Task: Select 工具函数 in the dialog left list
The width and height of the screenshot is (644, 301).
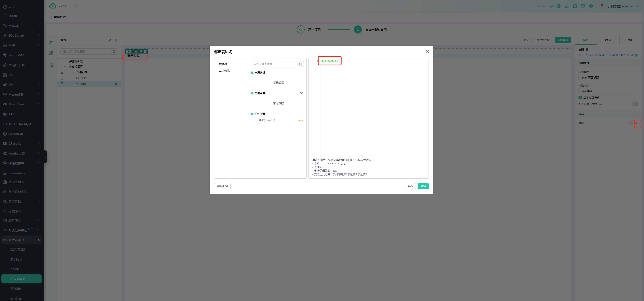Action: (x=224, y=70)
